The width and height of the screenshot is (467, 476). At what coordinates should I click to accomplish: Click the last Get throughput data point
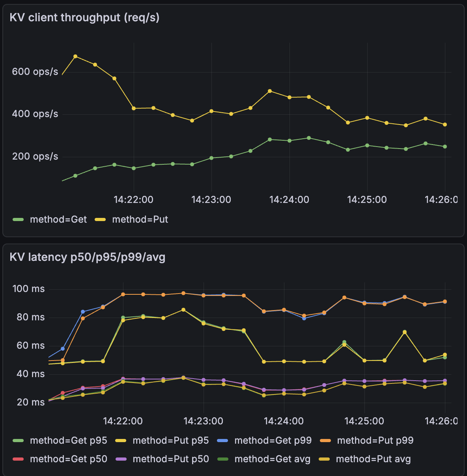pyautogui.click(x=445, y=147)
